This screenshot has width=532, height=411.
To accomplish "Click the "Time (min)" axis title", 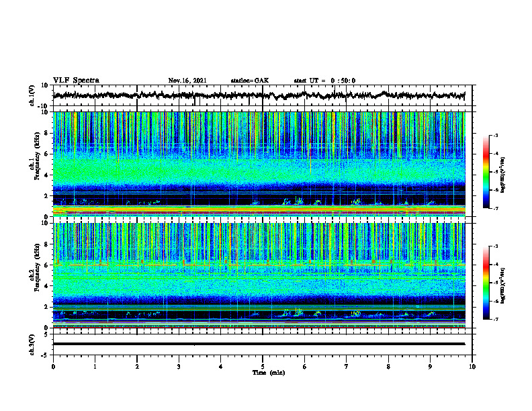I will coord(269,373).
